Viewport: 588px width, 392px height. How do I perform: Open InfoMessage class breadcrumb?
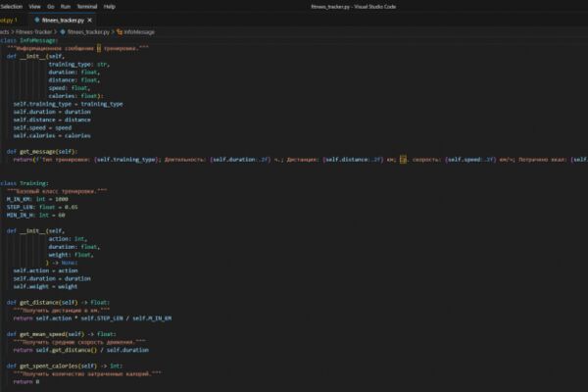[139, 32]
